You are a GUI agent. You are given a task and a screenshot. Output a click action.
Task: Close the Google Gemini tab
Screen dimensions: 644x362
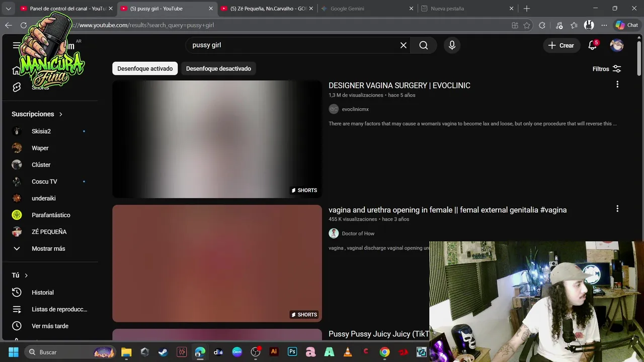tap(411, 9)
